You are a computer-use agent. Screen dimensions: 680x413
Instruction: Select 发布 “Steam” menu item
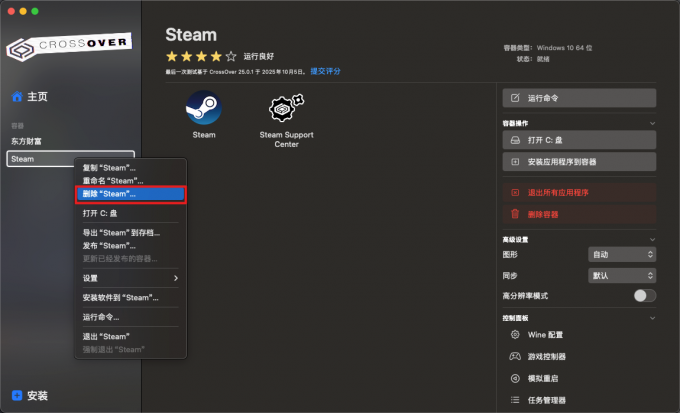coord(131,246)
